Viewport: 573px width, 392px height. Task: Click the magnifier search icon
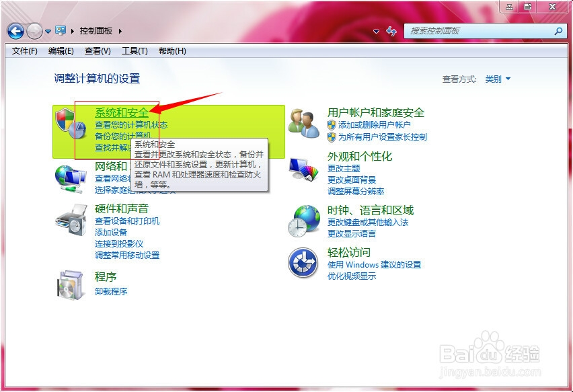point(558,31)
